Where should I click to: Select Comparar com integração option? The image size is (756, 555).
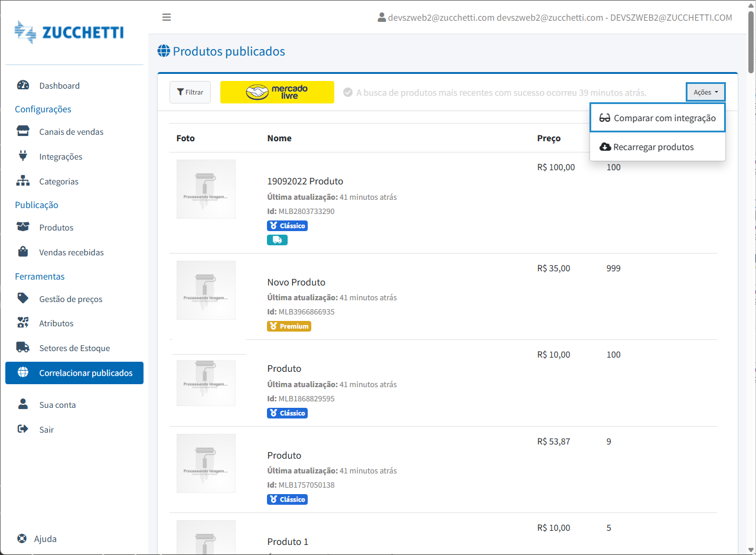coord(657,118)
